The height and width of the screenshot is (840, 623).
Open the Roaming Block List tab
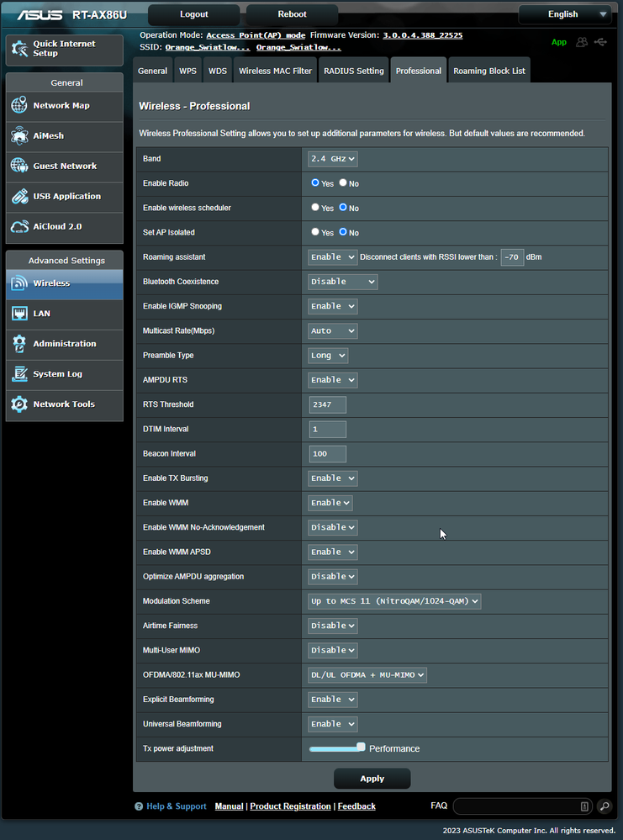click(488, 71)
